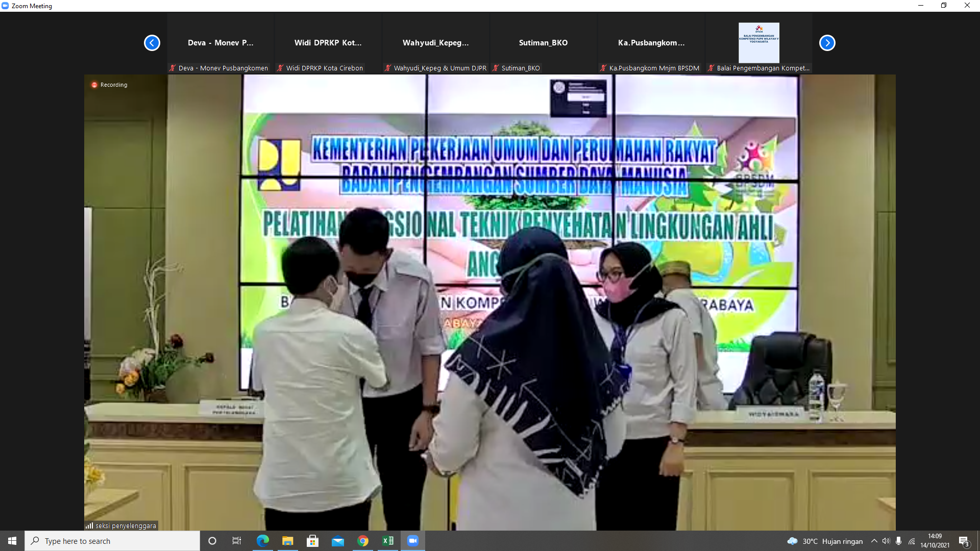Launch Microsoft Edge from taskbar
This screenshot has height=551, width=980.
263,541
